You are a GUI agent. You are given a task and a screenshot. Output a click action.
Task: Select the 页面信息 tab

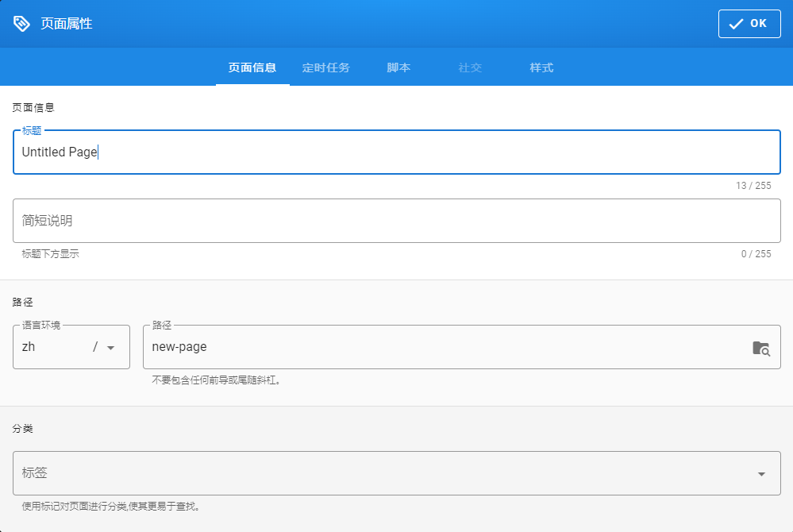(x=252, y=67)
